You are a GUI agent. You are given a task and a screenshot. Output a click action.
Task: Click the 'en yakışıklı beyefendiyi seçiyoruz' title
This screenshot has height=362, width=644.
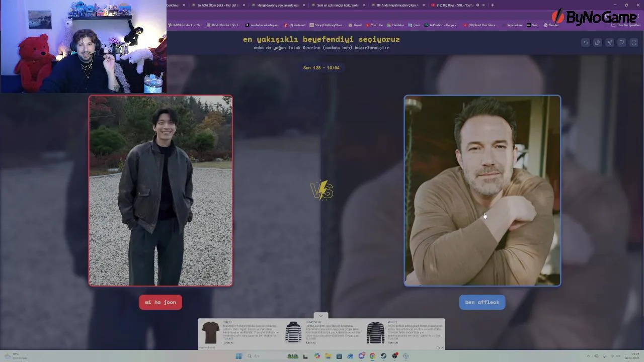click(x=321, y=39)
